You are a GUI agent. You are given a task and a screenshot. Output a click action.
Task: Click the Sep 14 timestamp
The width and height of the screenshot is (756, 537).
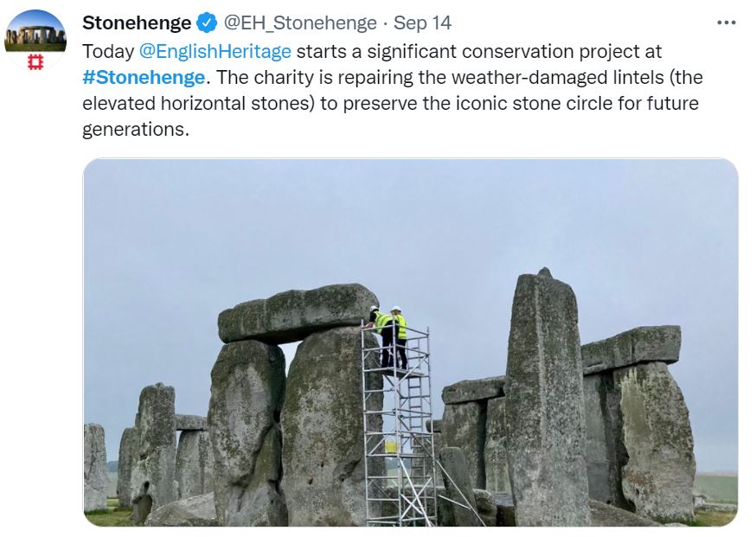(x=422, y=22)
